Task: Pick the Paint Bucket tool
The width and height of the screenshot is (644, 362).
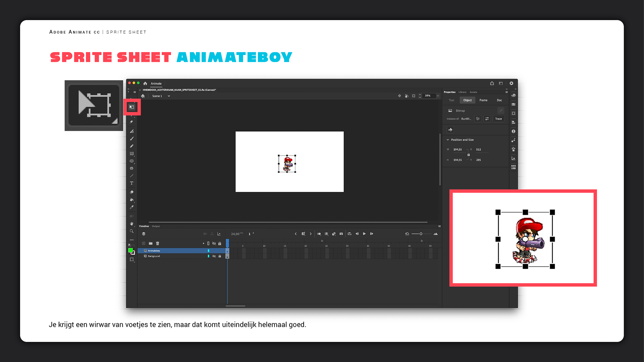Action: [x=132, y=200]
